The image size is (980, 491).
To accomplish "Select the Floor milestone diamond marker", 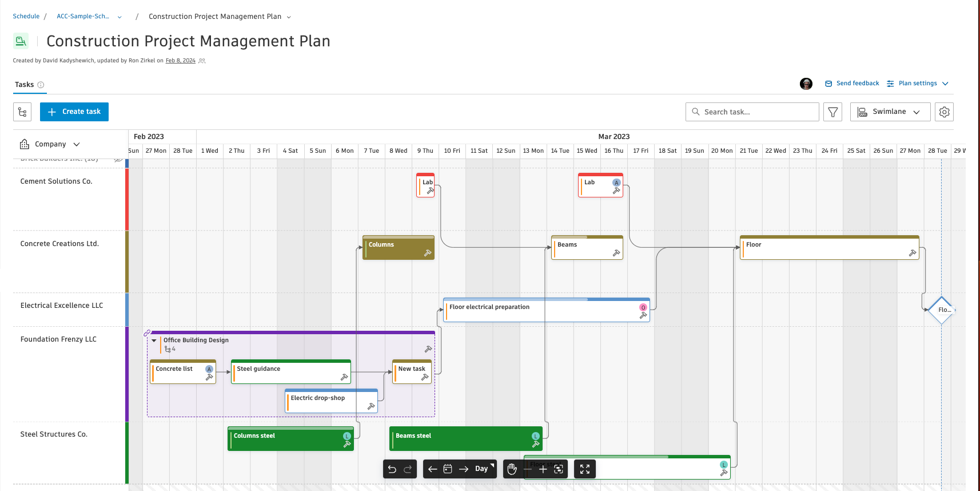I will coord(941,310).
